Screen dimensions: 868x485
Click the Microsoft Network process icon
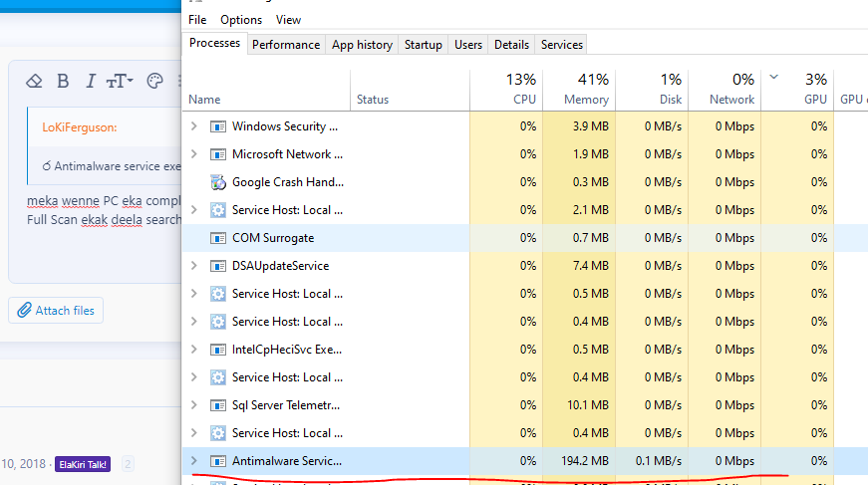(218, 154)
